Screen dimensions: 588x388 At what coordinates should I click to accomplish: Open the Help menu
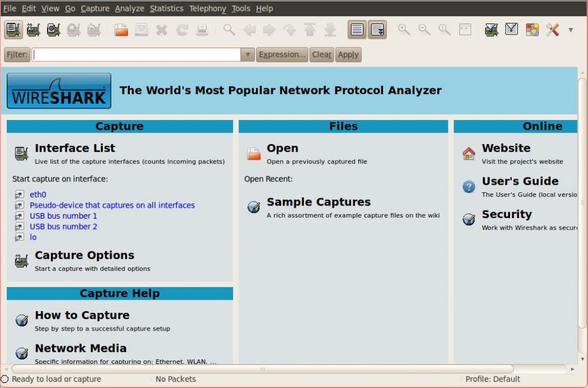pyautogui.click(x=264, y=8)
